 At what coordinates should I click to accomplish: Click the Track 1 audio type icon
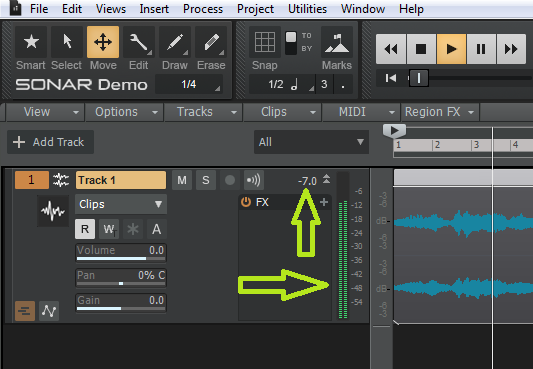pos(61,180)
